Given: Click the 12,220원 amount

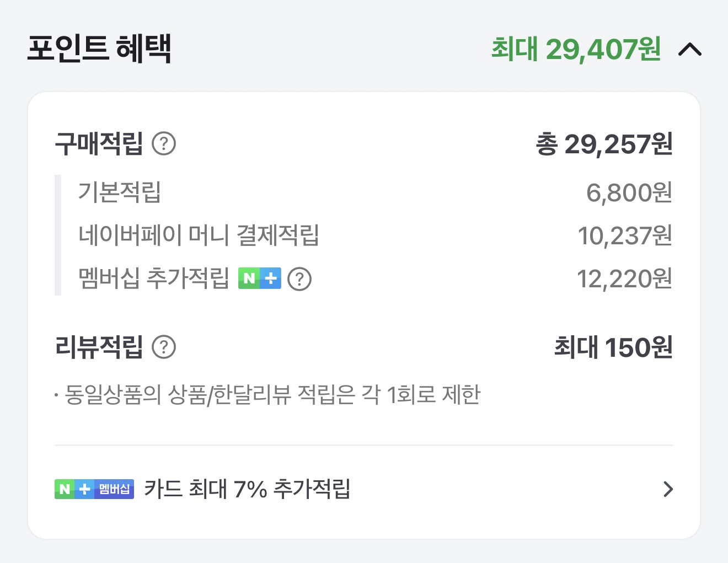Looking at the screenshot, I should 624,278.
